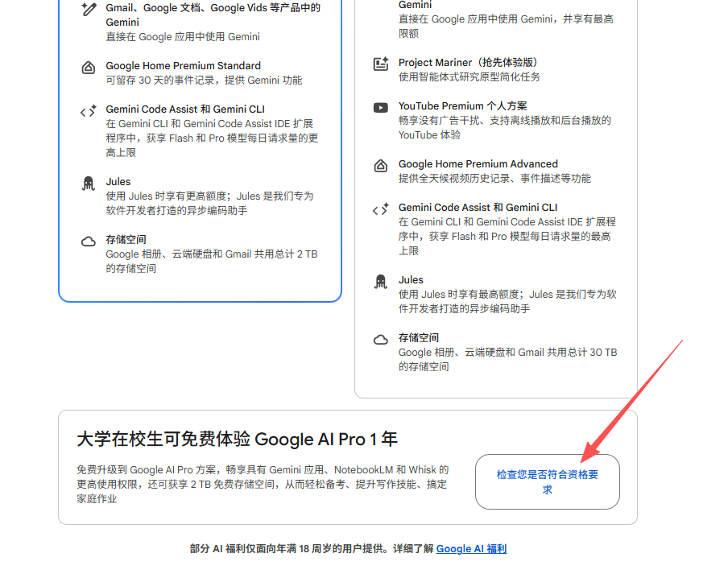
Task: Click the Google Home Premium Advanced heading
Action: (478, 164)
